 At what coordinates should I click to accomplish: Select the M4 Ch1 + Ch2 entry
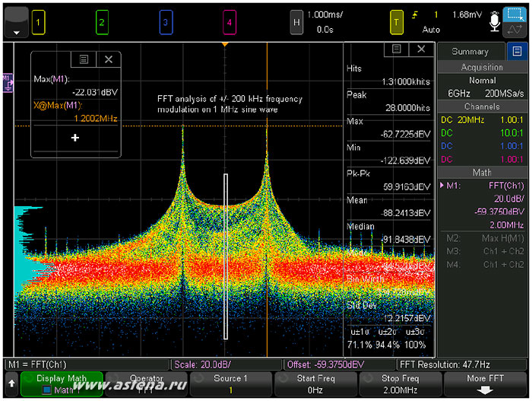pyautogui.click(x=485, y=264)
